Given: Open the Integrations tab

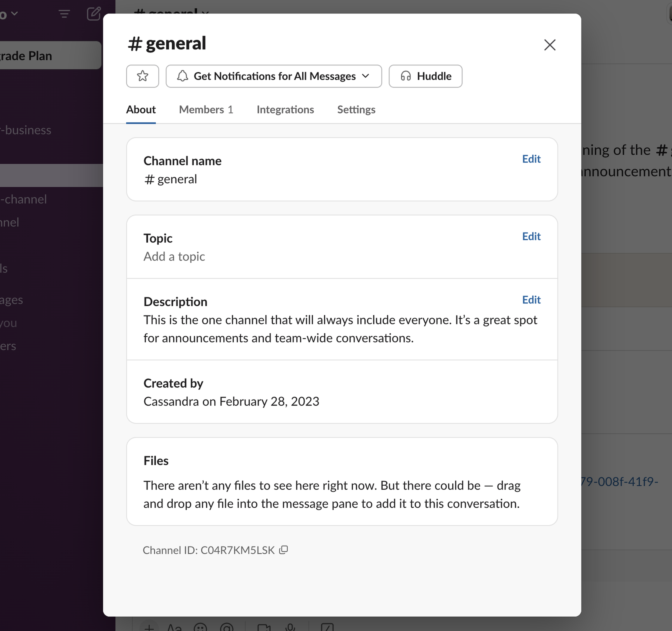Looking at the screenshot, I should [285, 109].
